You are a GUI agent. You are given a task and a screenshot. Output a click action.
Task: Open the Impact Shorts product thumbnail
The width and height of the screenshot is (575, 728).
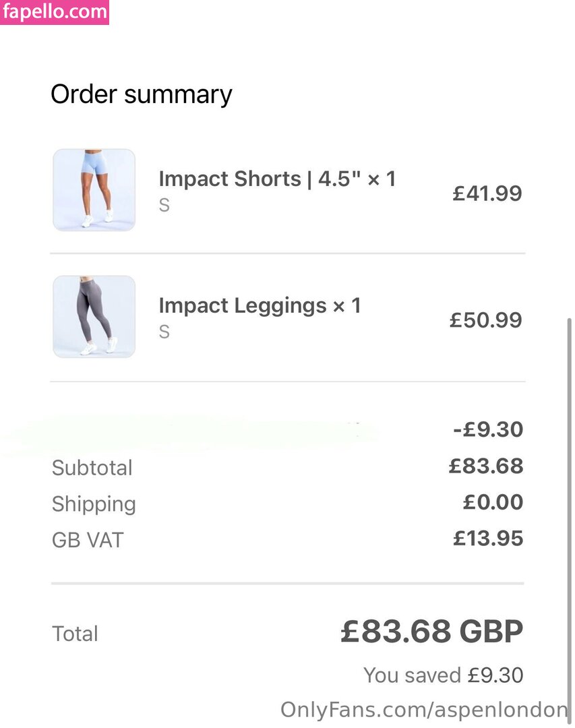point(94,190)
